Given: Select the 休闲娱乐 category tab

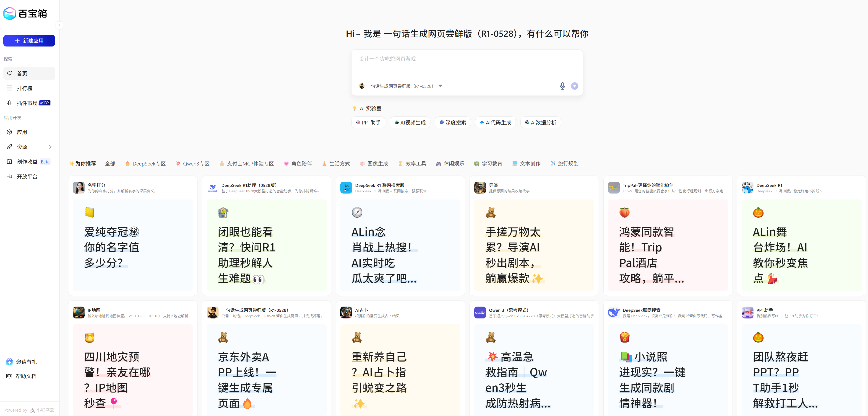Looking at the screenshot, I should tap(450, 164).
